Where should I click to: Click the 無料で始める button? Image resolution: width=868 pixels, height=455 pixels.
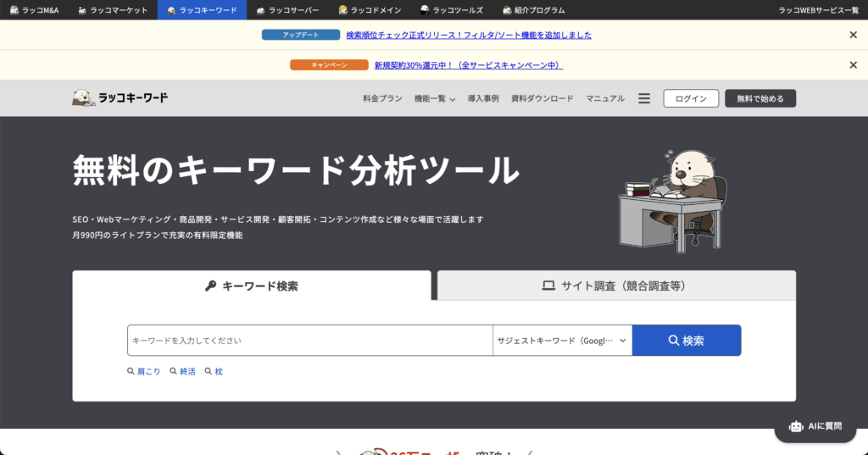(x=760, y=98)
